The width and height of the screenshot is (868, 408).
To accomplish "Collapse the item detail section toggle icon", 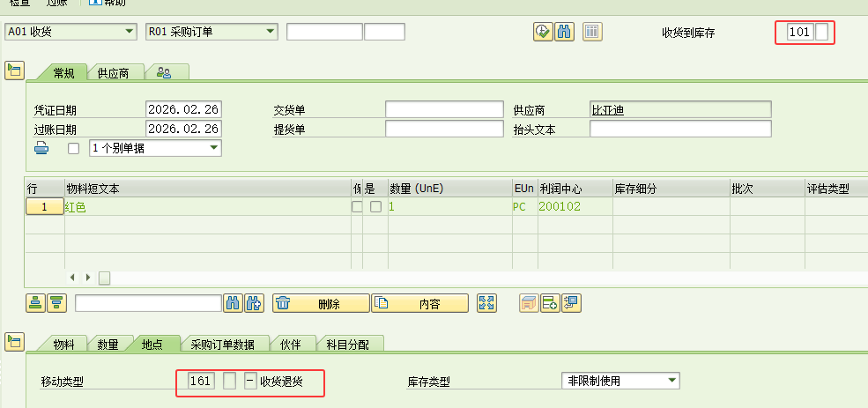I will pos(13,342).
